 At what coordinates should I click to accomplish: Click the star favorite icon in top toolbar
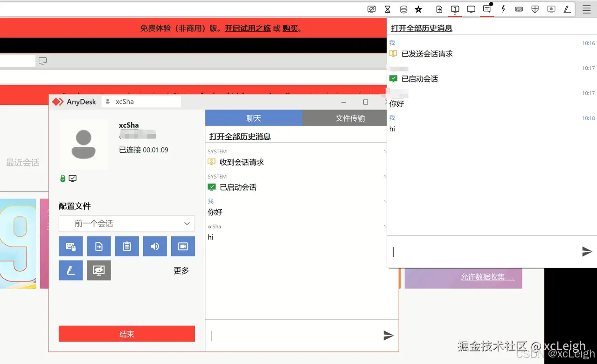(x=418, y=9)
